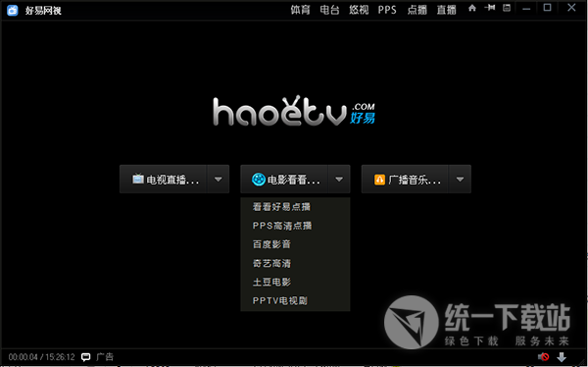588x367 pixels.
Task: Click the orange music icon on 广播音乐
Action: point(380,180)
